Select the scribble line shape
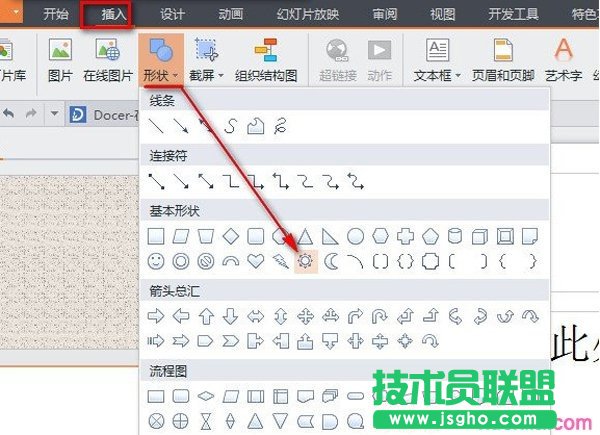Viewport: 600px width, 435px height. click(x=280, y=126)
